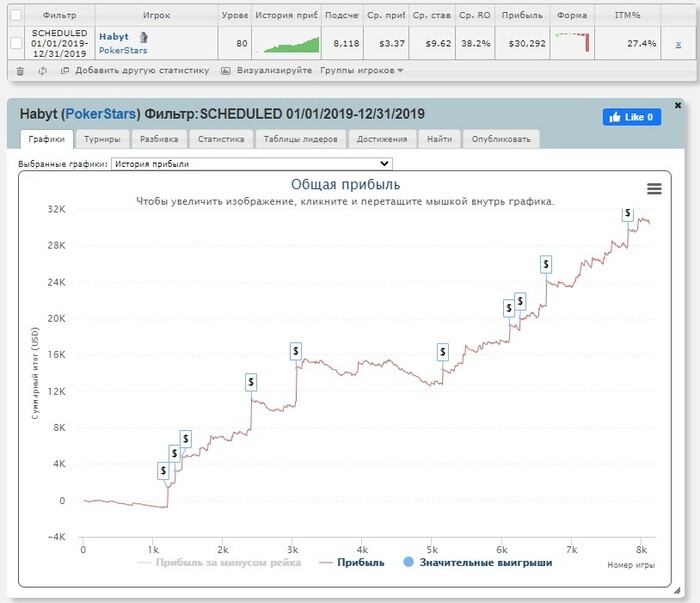Toggle the Значительные выигрыши legend series

[478, 563]
